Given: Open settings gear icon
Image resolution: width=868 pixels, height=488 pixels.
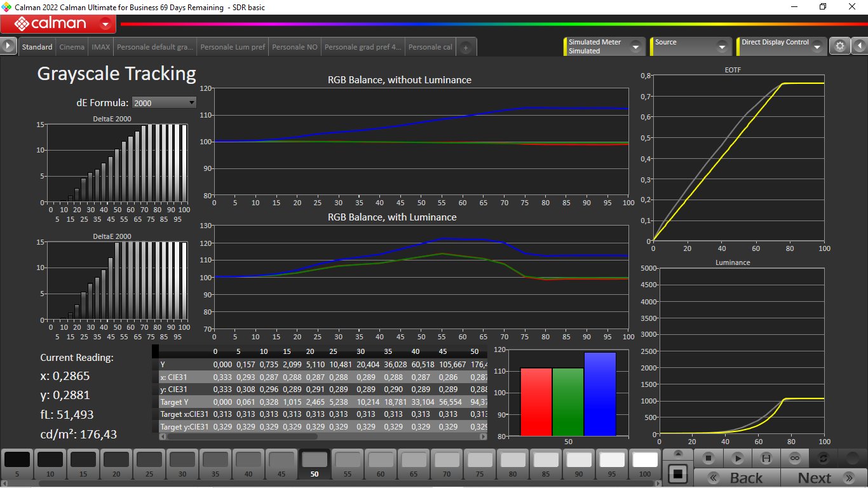Looking at the screenshot, I should pos(840,46).
